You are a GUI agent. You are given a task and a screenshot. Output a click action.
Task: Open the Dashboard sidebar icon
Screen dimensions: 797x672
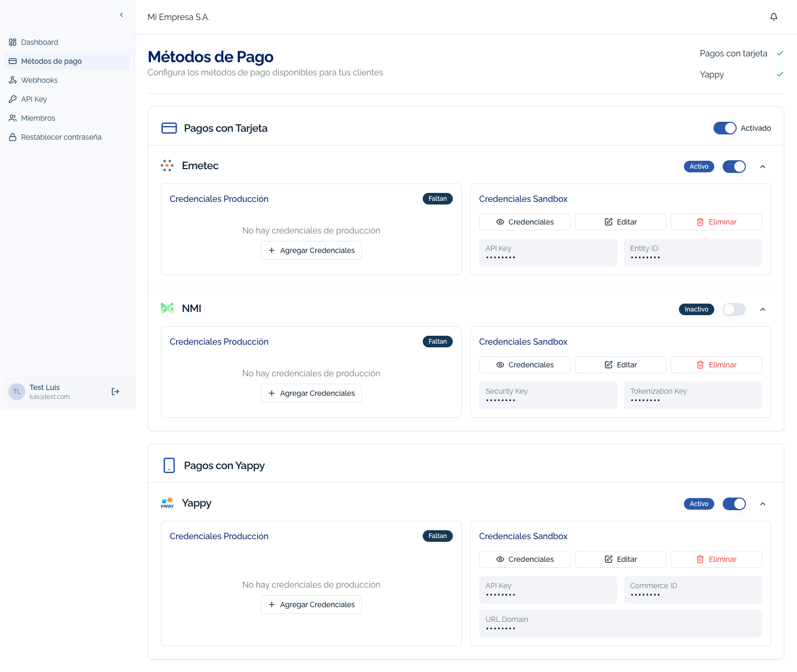pyautogui.click(x=13, y=42)
